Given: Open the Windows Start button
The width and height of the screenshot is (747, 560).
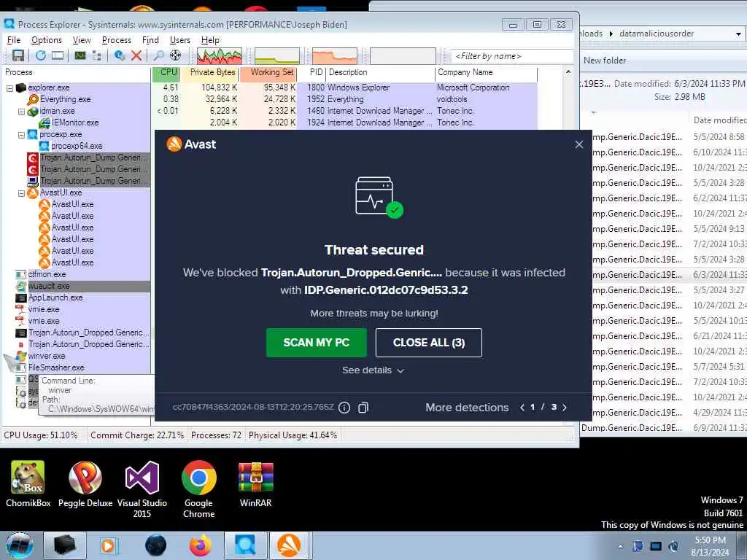Looking at the screenshot, I should click(20, 545).
